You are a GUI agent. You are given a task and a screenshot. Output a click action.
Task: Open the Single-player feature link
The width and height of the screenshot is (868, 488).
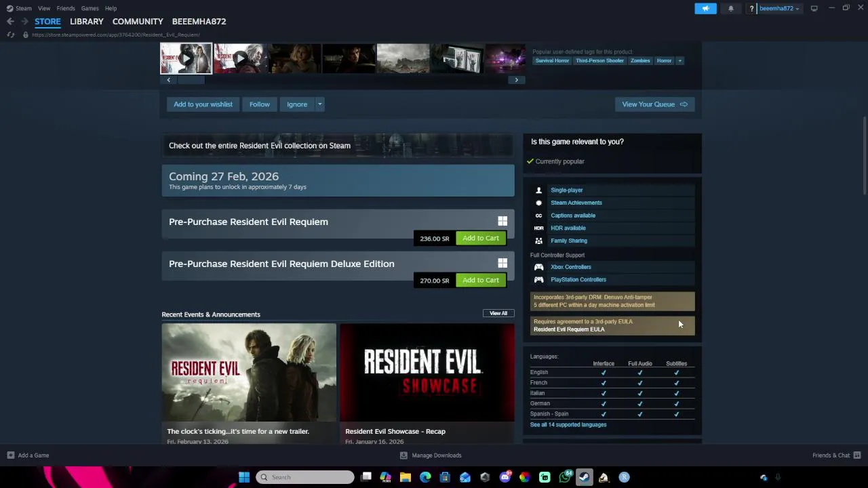click(x=567, y=190)
